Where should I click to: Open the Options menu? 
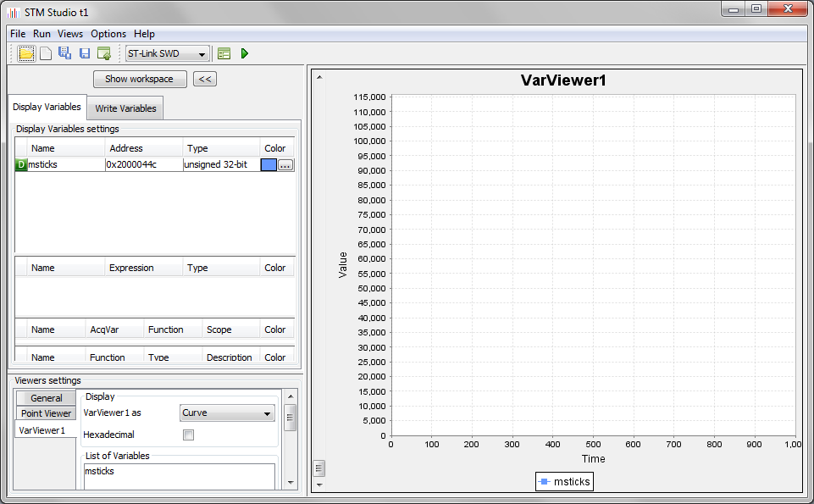108,34
